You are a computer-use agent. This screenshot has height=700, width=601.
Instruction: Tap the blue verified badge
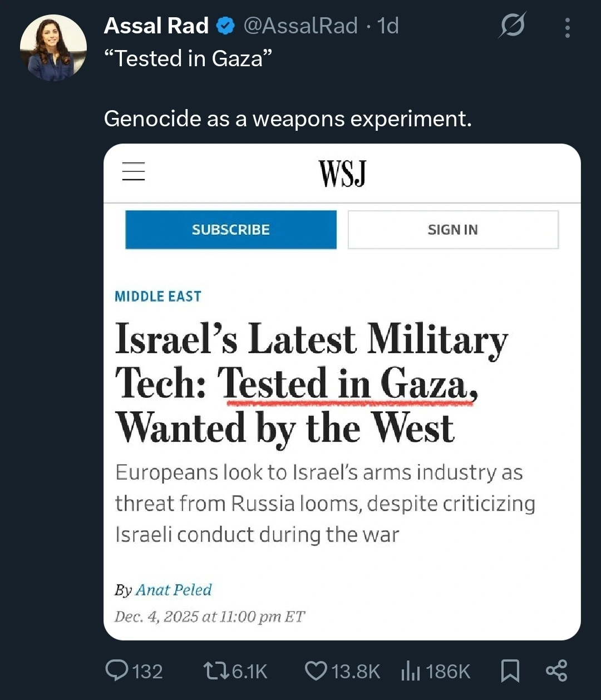pyautogui.click(x=225, y=26)
